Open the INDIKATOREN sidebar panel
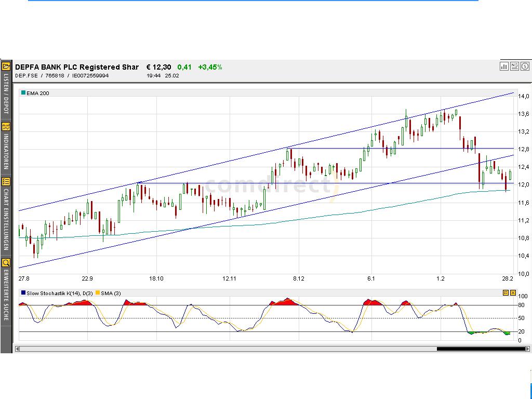This screenshot has width=532, height=399. pyautogui.click(x=6, y=126)
